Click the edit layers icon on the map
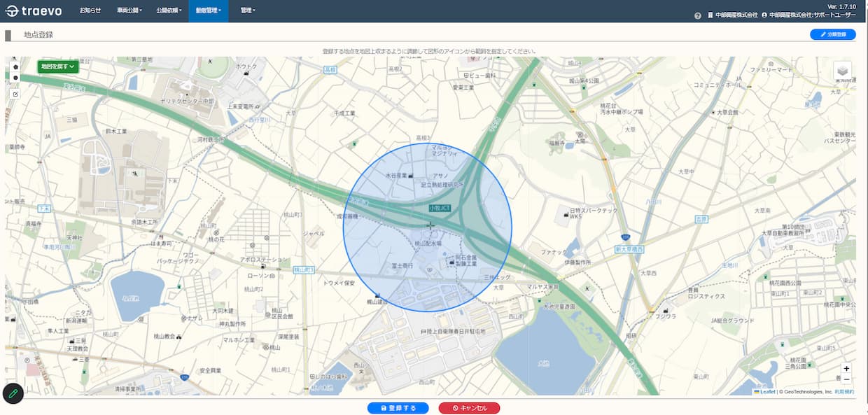The height and width of the screenshot is (415, 868). [x=15, y=94]
